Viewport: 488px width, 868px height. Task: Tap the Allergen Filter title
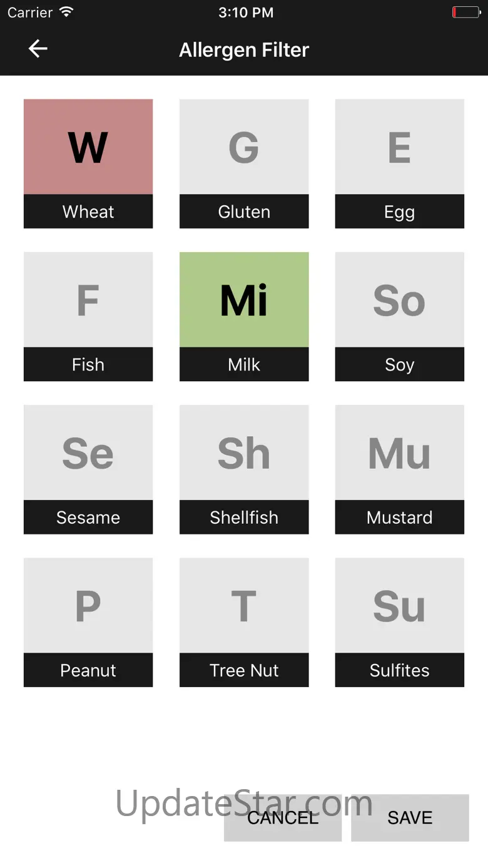[244, 49]
